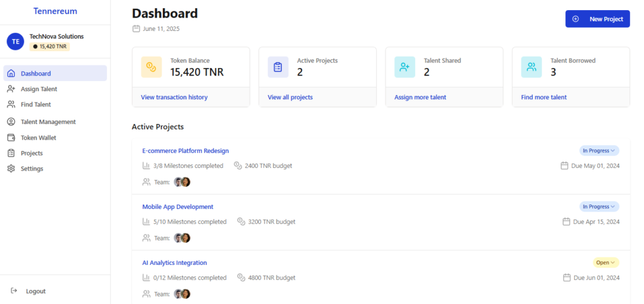644x304 pixels.
Task: Click Find more talent link
Action: pyautogui.click(x=544, y=98)
